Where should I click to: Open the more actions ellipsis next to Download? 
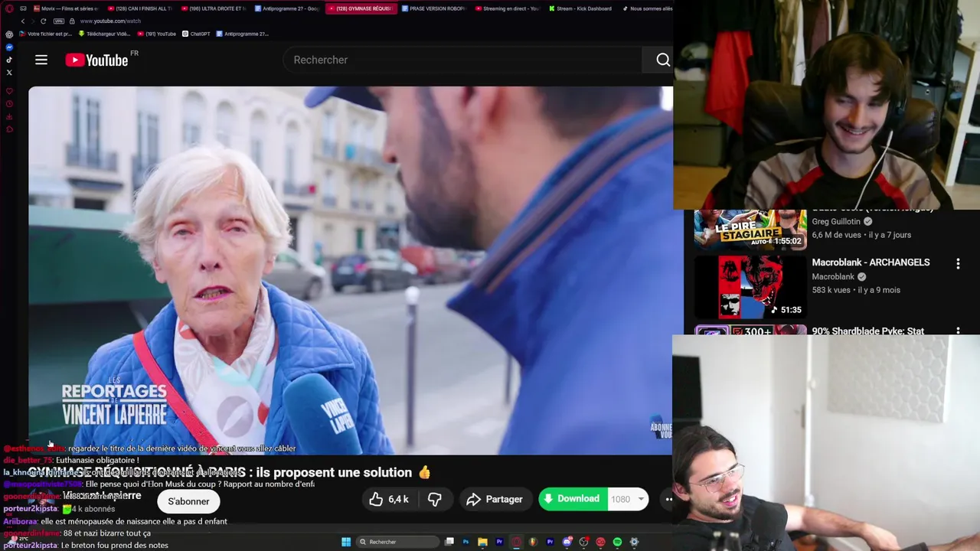pos(668,499)
